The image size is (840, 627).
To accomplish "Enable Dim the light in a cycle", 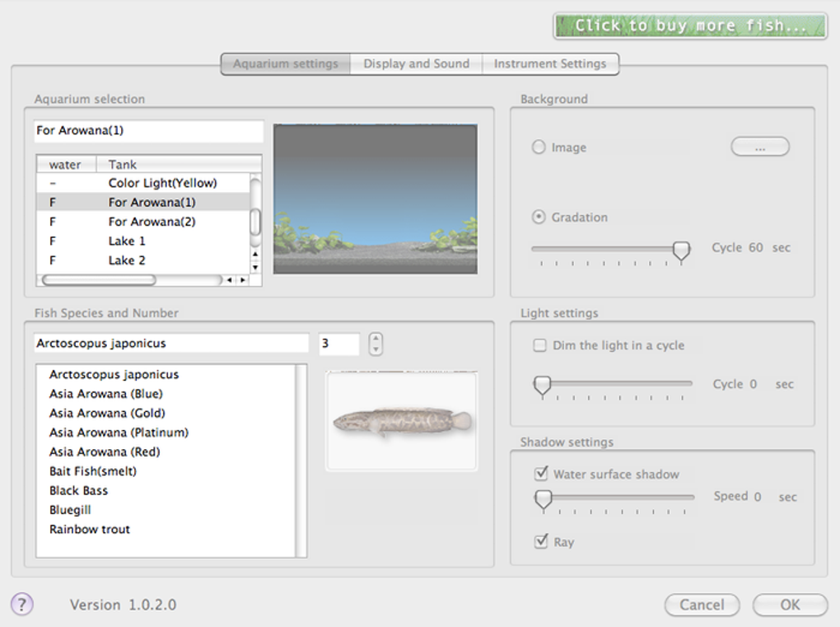I will coord(539,345).
